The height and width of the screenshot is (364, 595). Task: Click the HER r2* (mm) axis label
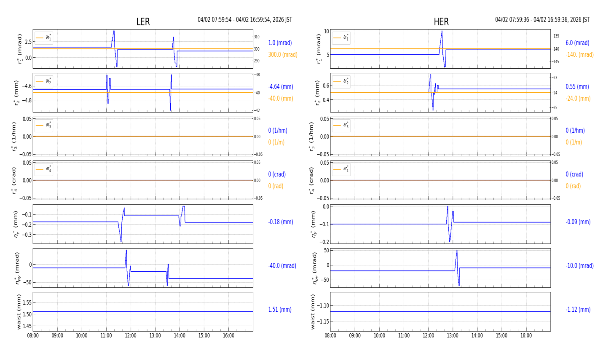(318, 93)
